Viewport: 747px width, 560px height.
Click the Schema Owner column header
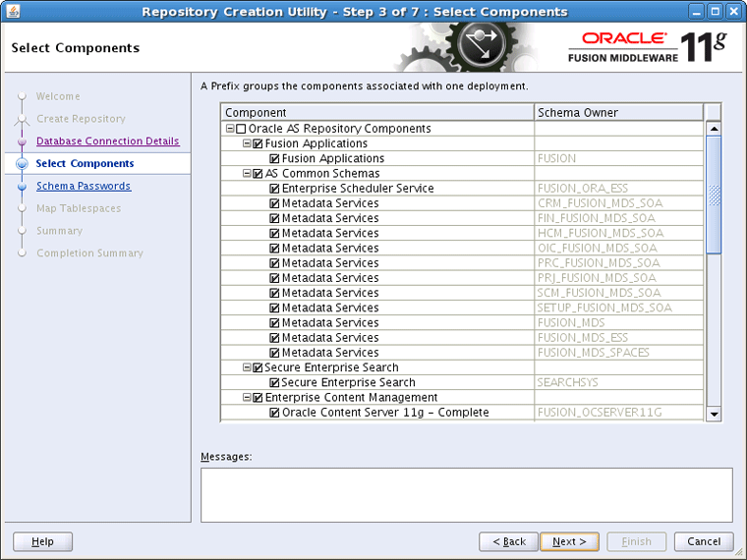click(x=619, y=112)
